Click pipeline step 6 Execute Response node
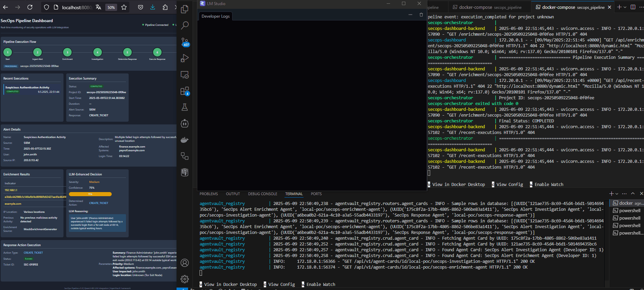Image resolution: width=644 pixels, height=290 pixels. (x=157, y=52)
